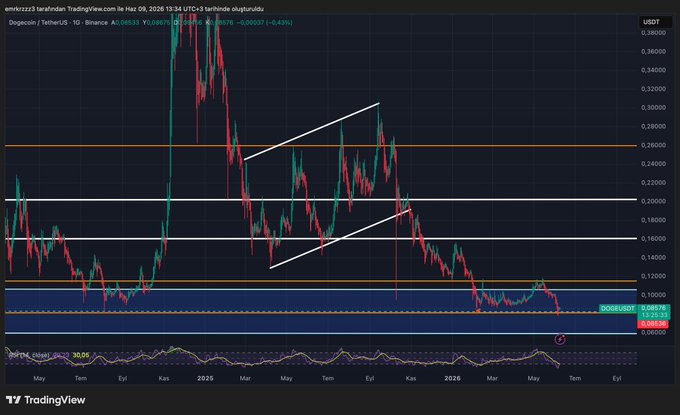Click the 0,38000 price axis label

point(653,33)
